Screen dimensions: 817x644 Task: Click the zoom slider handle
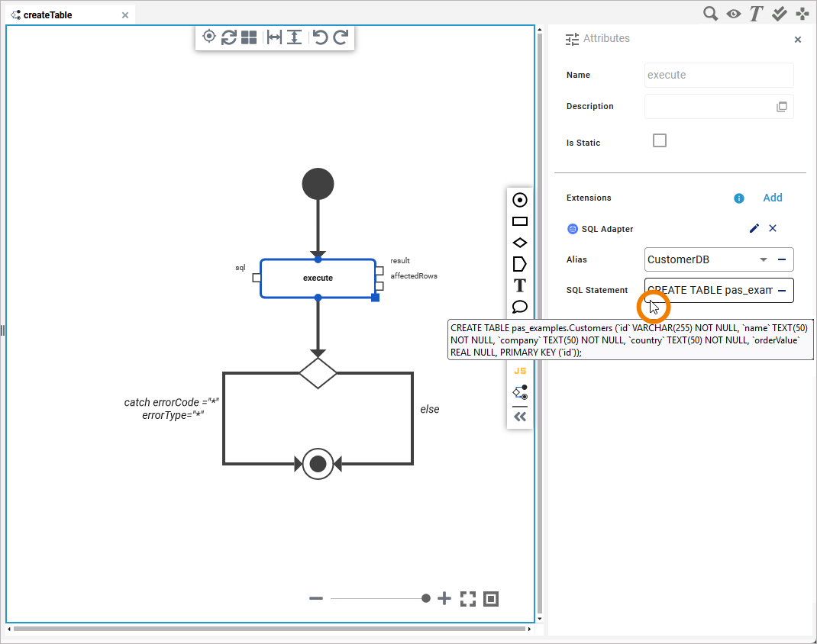point(426,599)
